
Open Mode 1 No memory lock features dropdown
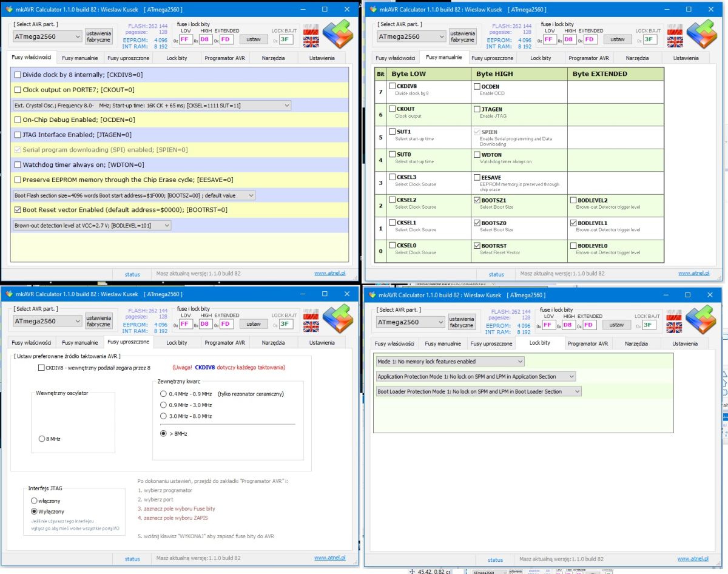(x=450, y=362)
